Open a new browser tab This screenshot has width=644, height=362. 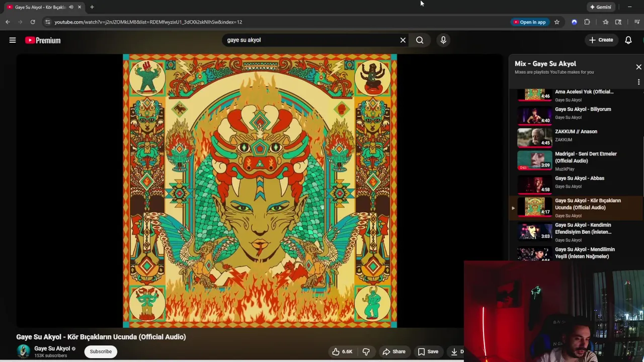92,7
